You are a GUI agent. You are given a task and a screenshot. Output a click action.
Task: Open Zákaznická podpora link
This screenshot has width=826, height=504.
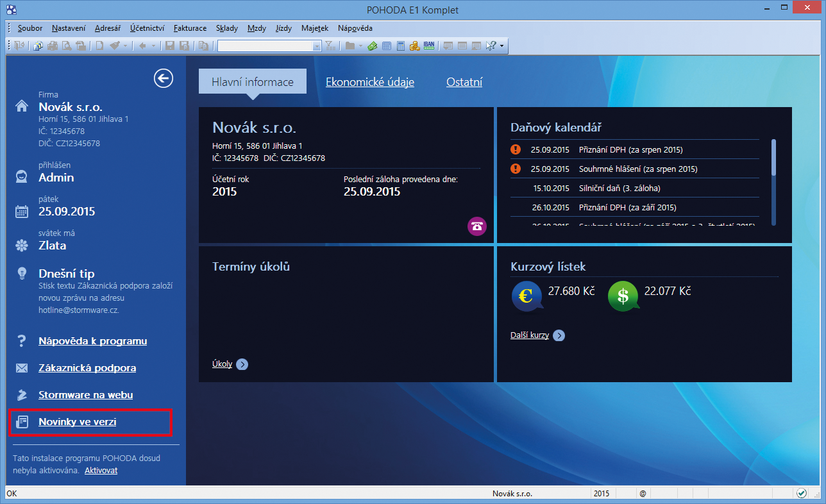[87, 368]
